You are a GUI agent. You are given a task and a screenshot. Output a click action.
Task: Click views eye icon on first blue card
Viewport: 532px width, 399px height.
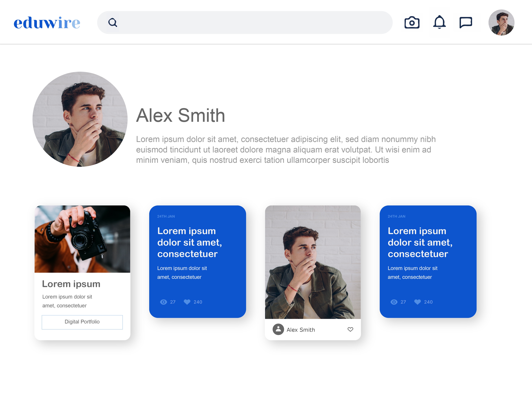[164, 302]
